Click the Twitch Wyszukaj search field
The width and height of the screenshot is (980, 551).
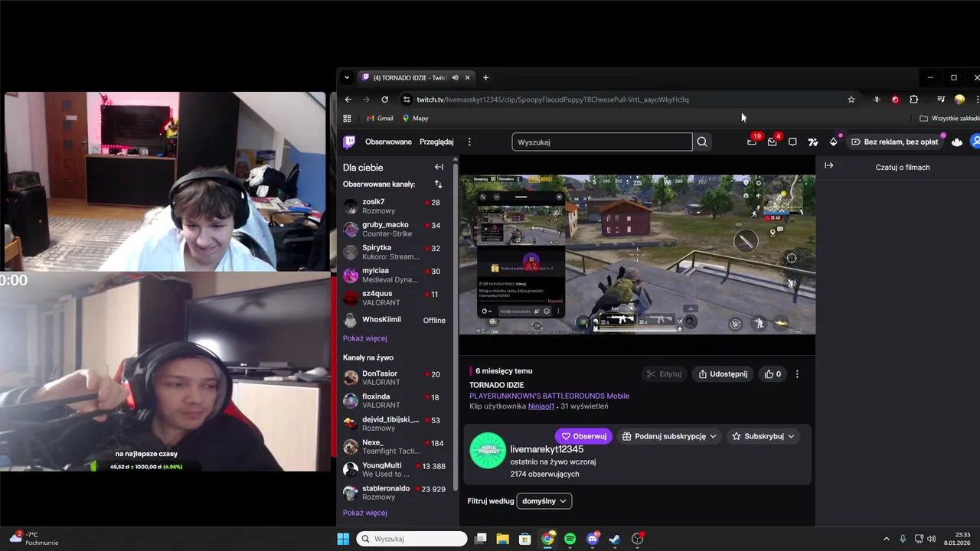[602, 142]
